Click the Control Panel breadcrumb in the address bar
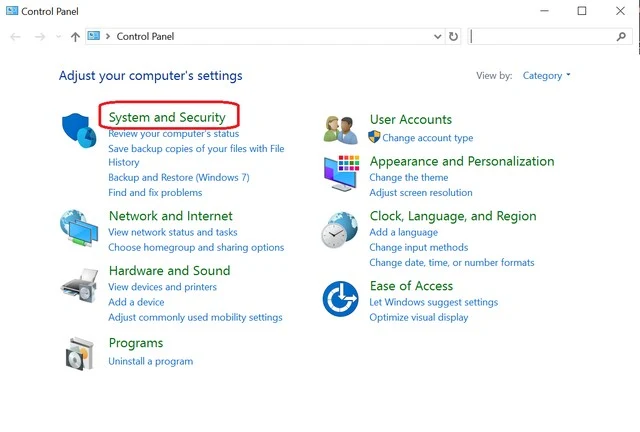 [145, 36]
